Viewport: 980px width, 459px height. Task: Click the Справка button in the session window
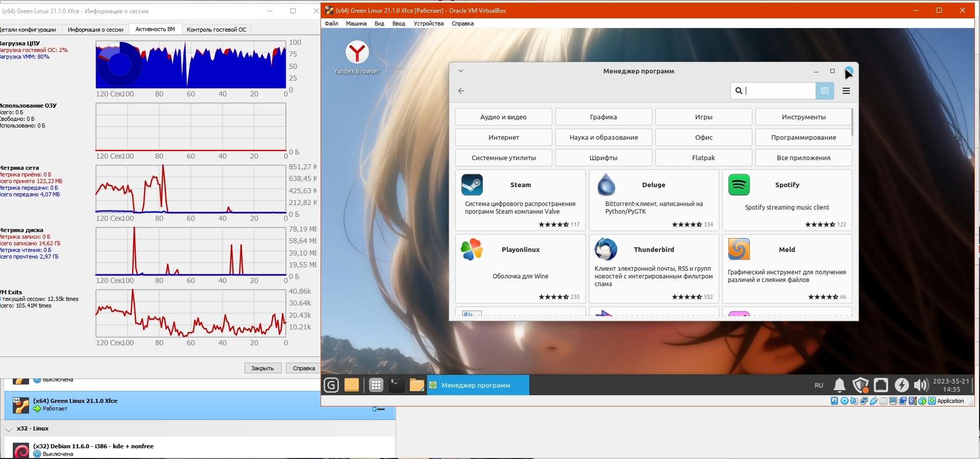point(304,368)
